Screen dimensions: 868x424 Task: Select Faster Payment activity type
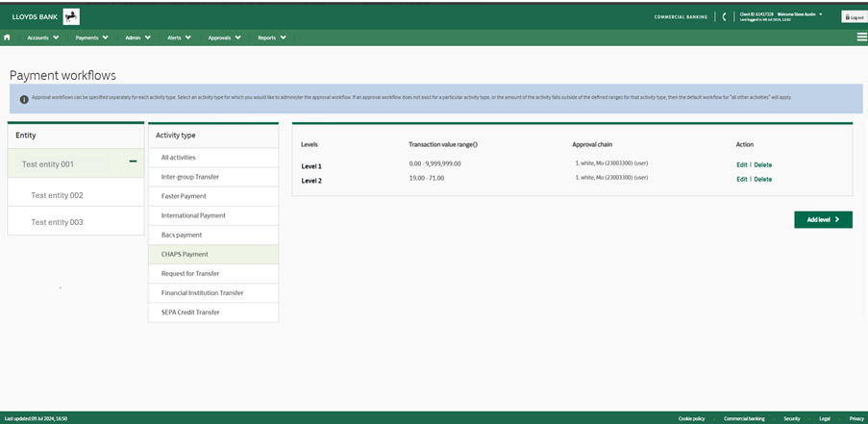[x=213, y=196]
